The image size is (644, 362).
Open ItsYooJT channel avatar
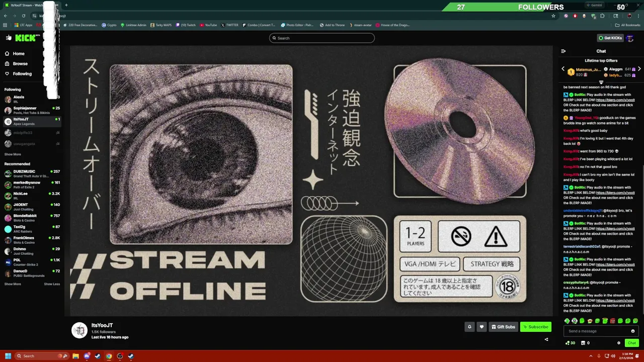pyautogui.click(x=79, y=330)
